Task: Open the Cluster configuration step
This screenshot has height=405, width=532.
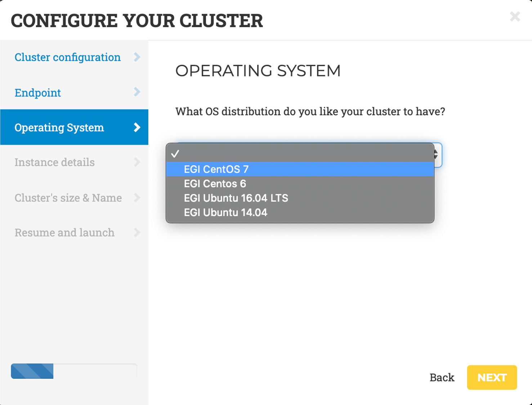Action: [67, 57]
